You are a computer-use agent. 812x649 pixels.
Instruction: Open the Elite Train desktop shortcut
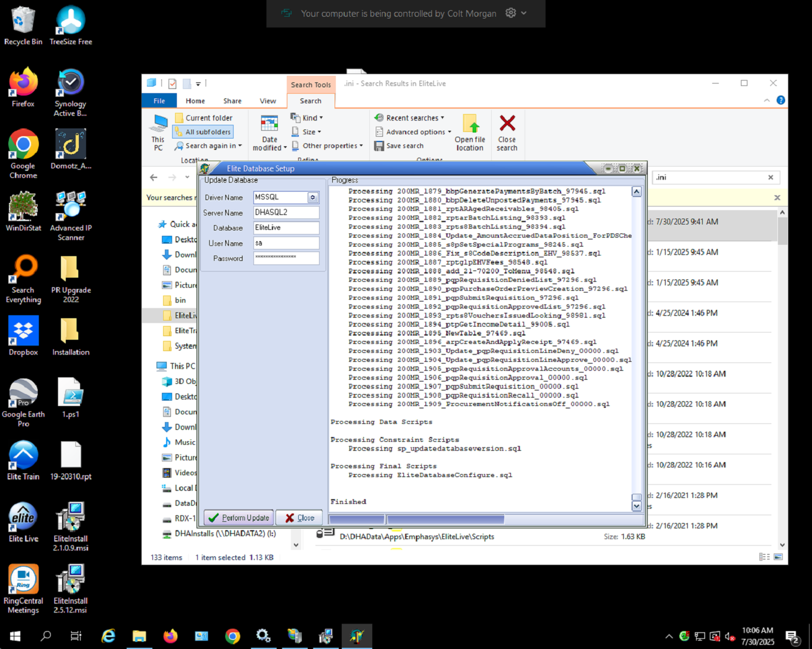tap(23, 460)
